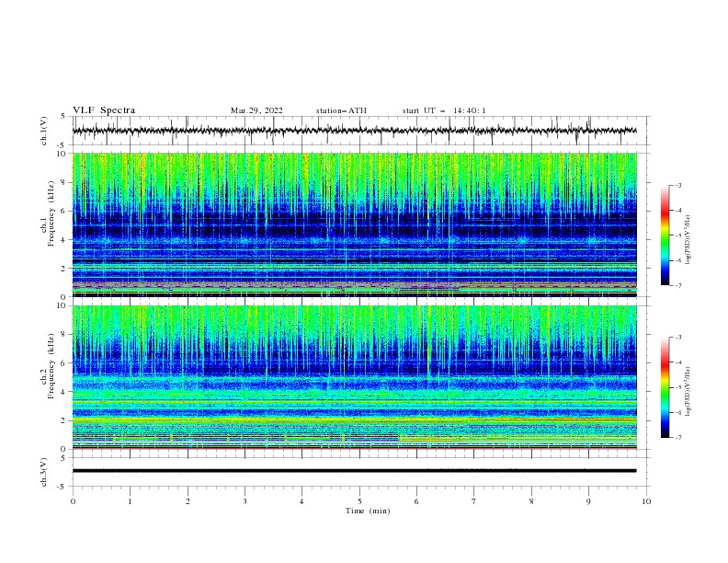Click the ch.1 voltage waveform trace
728x563 pixels.
click(x=354, y=131)
